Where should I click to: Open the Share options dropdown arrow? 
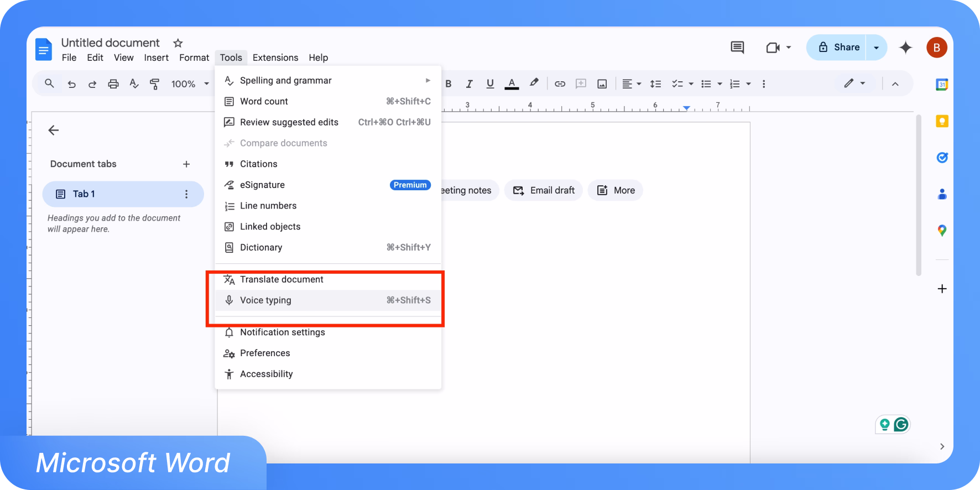click(x=877, y=48)
